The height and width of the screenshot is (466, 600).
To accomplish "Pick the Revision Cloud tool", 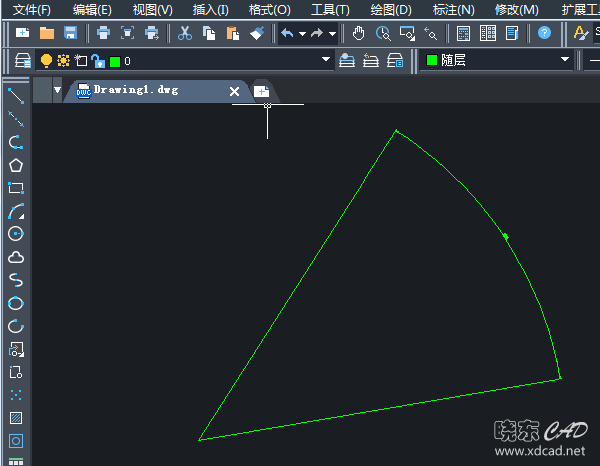I will click(16, 257).
